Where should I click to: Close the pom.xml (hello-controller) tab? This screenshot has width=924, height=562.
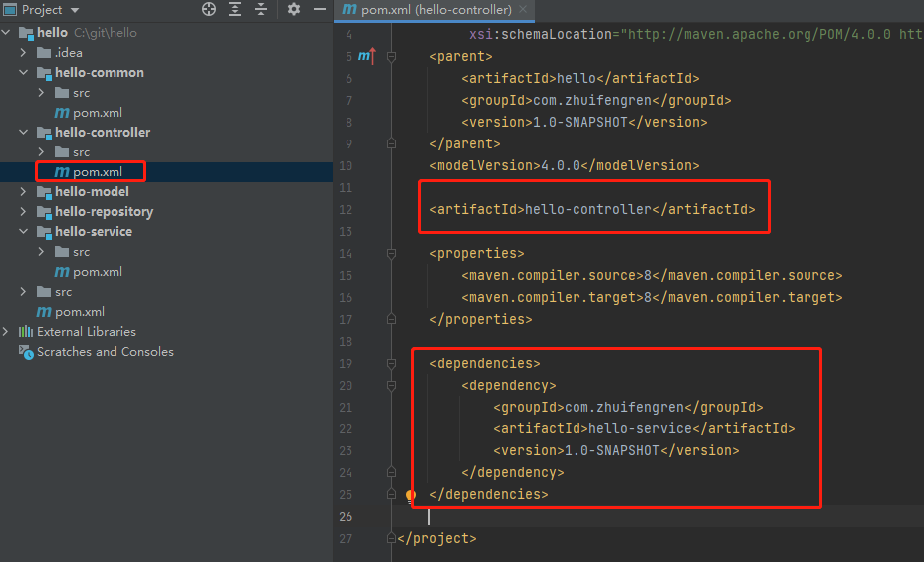coord(524,10)
